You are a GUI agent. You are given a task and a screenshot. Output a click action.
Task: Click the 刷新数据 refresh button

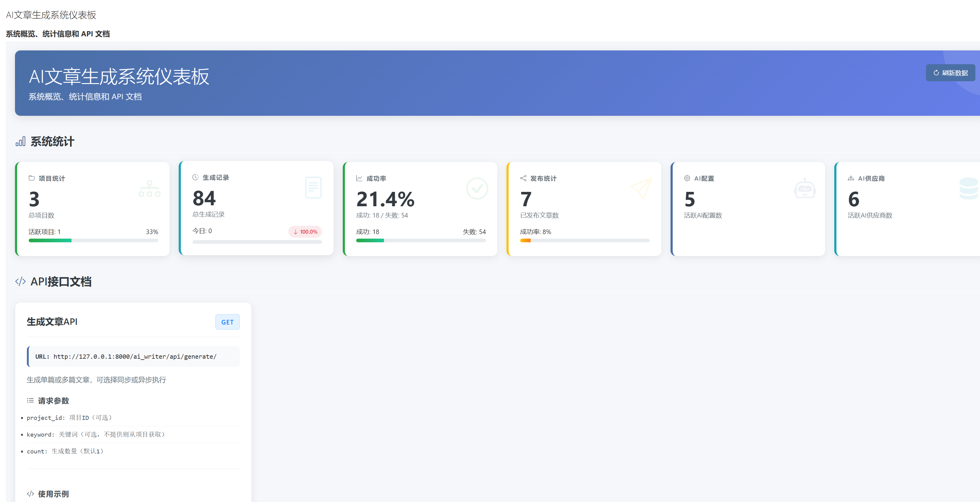tap(950, 73)
